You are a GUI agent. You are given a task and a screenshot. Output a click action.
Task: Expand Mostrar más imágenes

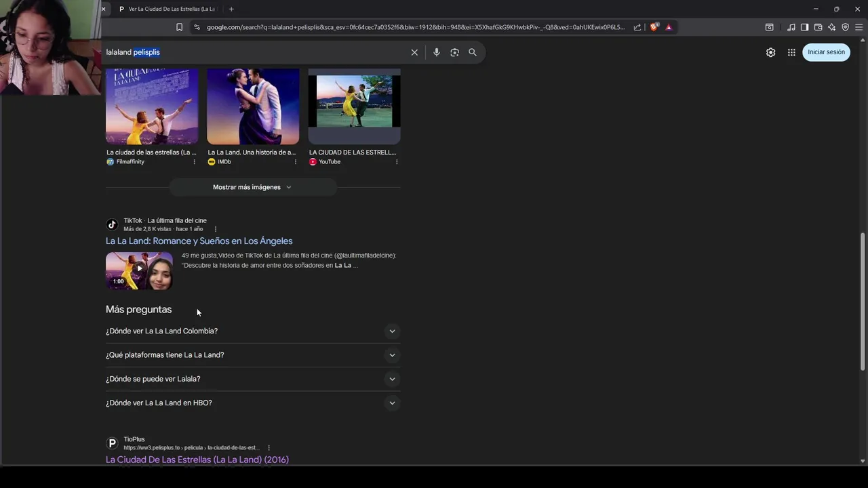coord(252,187)
